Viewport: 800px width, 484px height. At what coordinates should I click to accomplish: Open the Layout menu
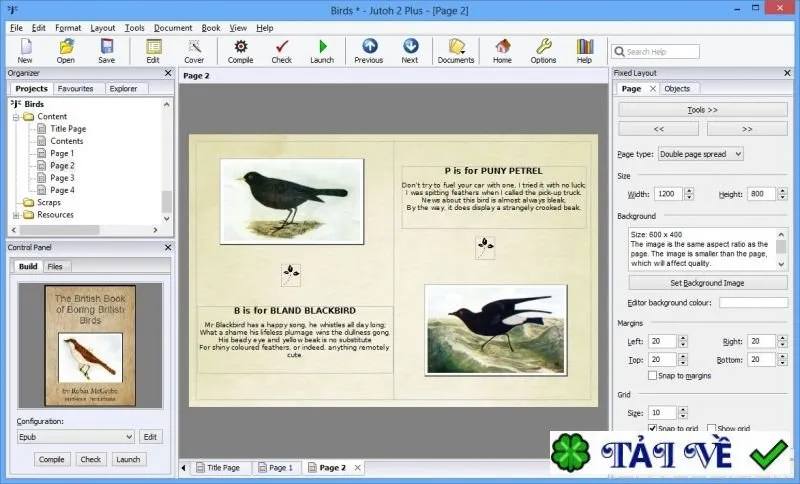click(103, 28)
